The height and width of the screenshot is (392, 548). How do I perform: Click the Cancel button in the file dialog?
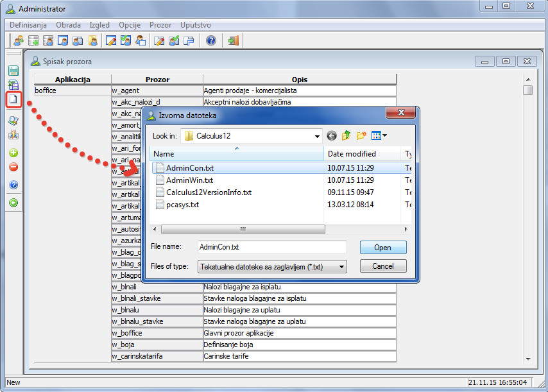point(383,266)
